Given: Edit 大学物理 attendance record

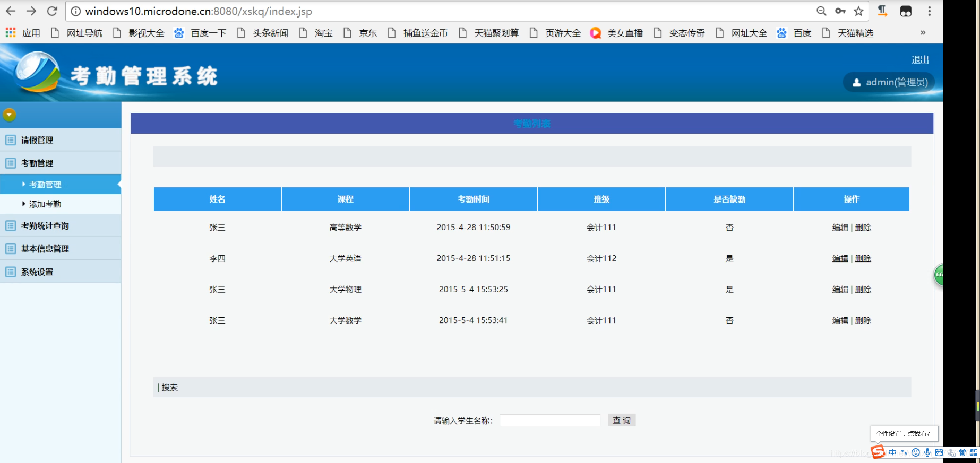Looking at the screenshot, I should pos(840,290).
